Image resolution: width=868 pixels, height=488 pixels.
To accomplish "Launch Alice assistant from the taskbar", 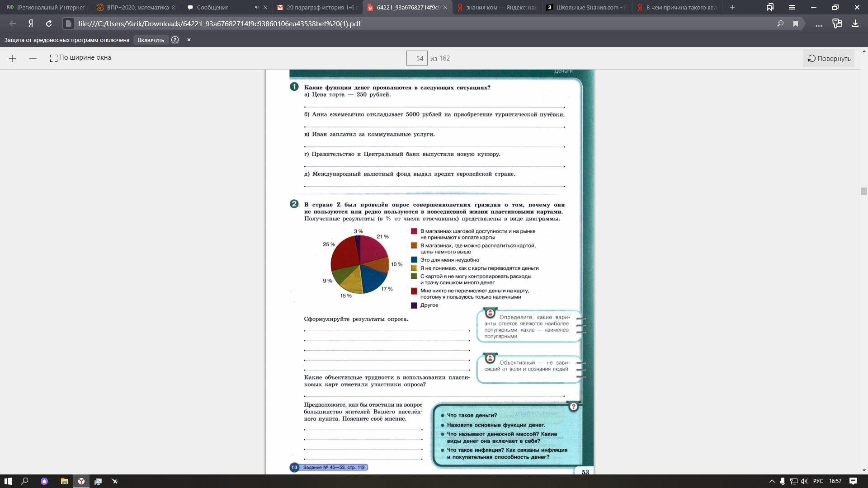I will (44, 481).
